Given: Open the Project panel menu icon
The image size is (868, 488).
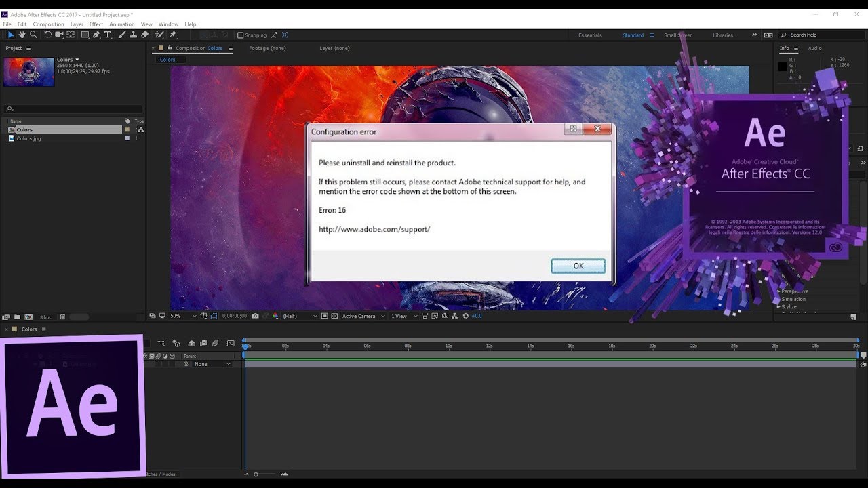Looking at the screenshot, I should coord(28,48).
